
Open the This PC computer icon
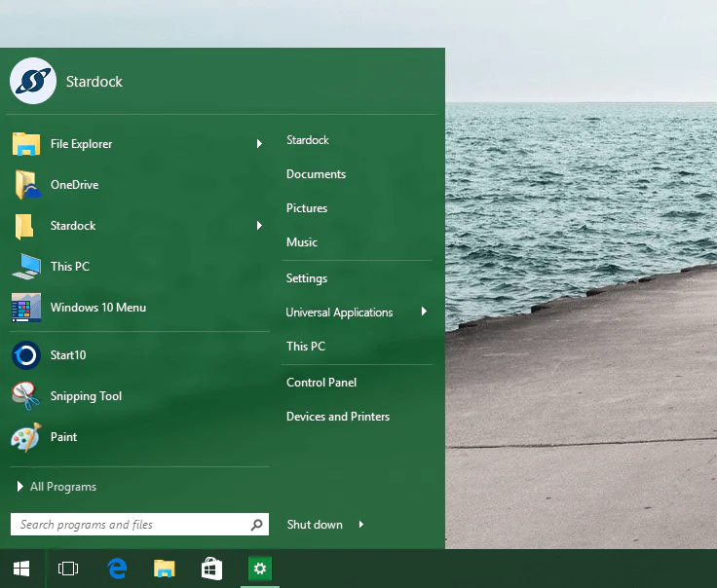click(26, 267)
